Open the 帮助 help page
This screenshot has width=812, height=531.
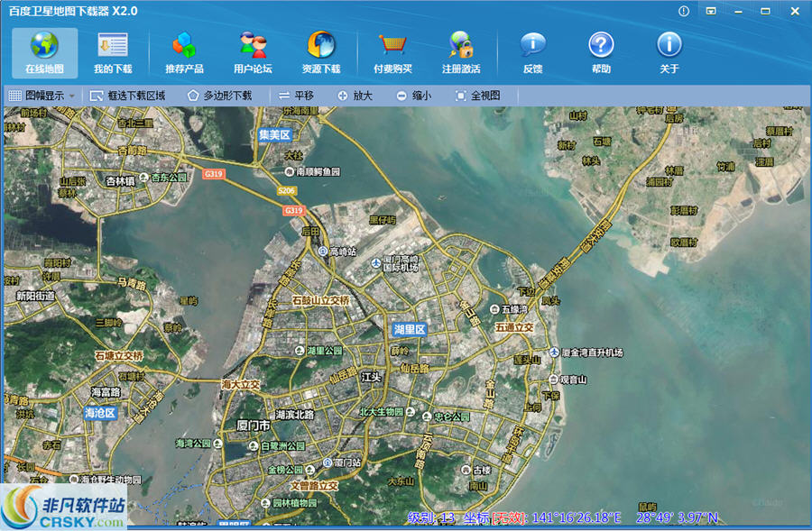click(x=601, y=53)
